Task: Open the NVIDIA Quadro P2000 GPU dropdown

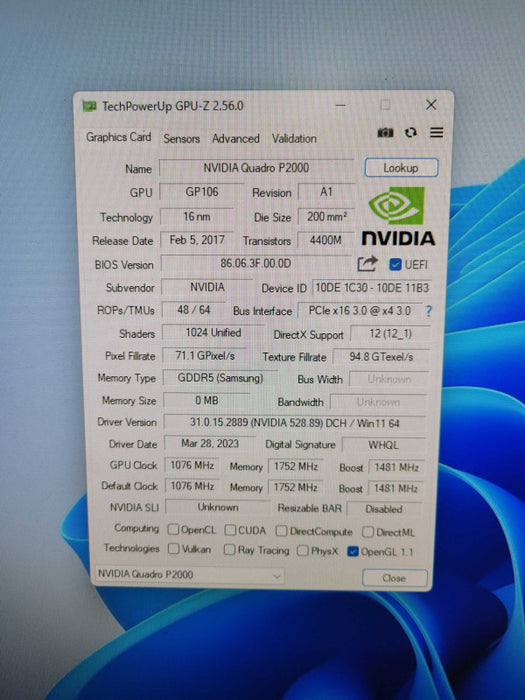Action: click(x=189, y=575)
